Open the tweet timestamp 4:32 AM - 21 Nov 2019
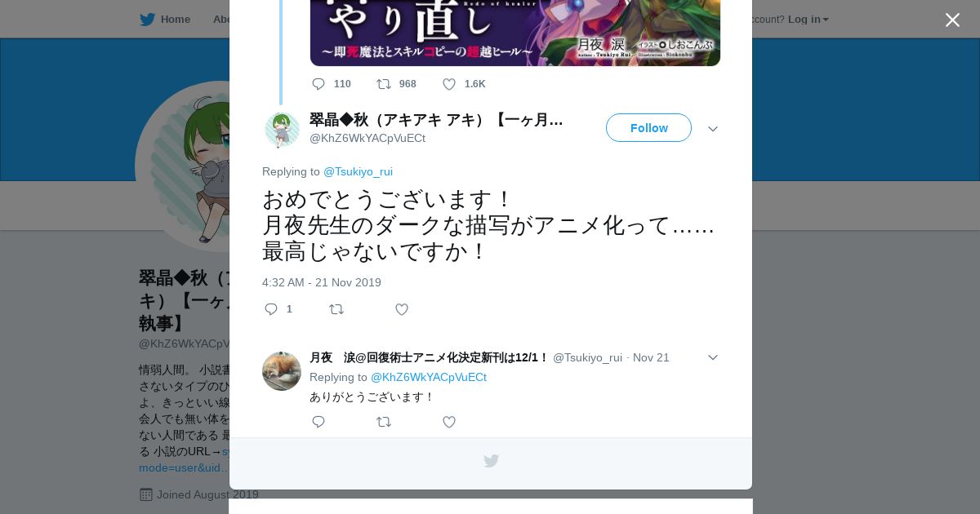 pyautogui.click(x=322, y=282)
